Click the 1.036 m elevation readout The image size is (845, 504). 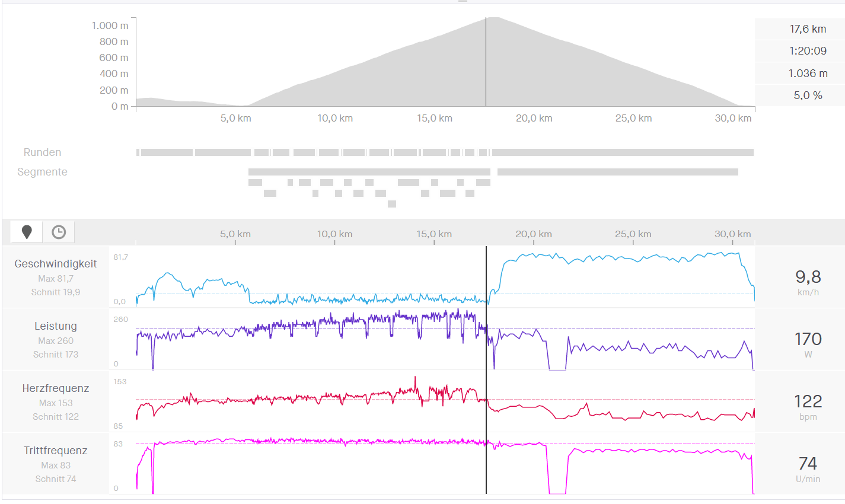[808, 74]
